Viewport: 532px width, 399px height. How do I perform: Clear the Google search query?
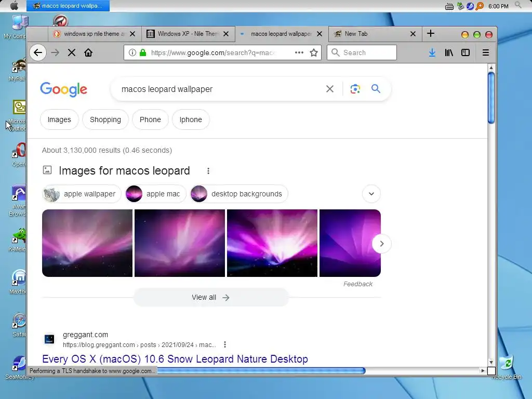(330, 89)
